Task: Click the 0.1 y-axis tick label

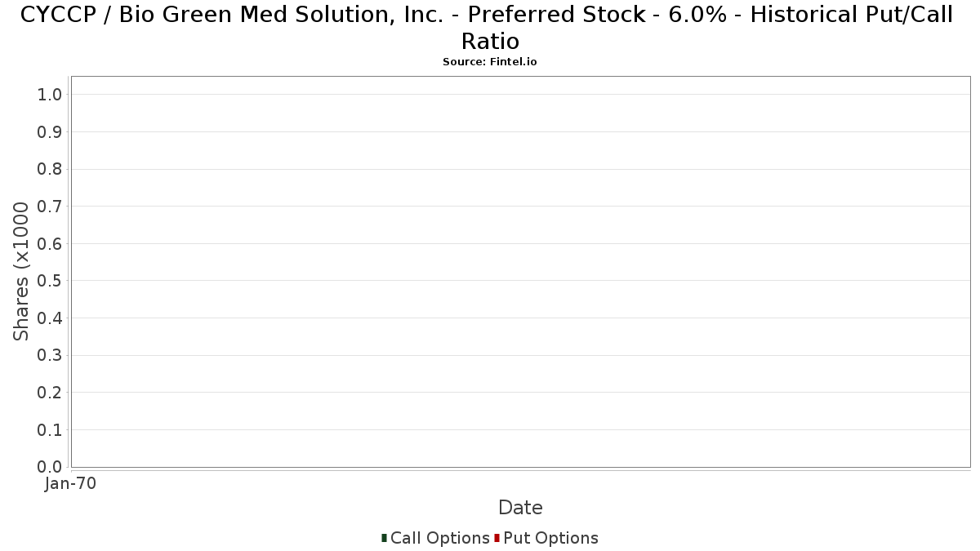Action: (x=50, y=430)
